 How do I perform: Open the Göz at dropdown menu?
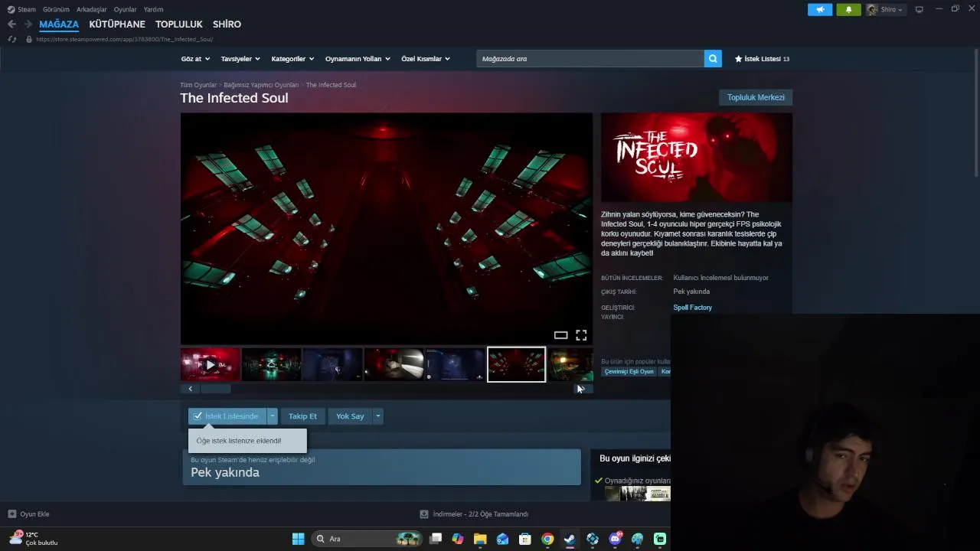pos(194,59)
